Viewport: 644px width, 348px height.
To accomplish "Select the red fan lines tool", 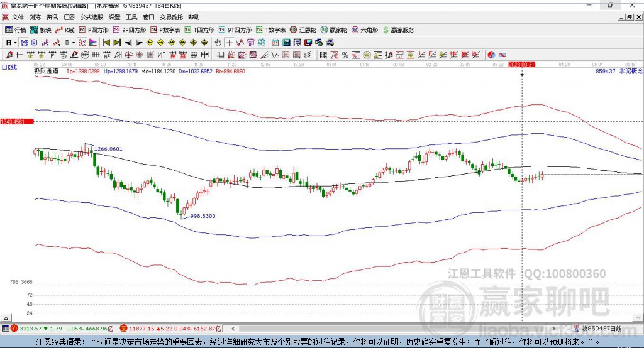I will pos(231,55).
